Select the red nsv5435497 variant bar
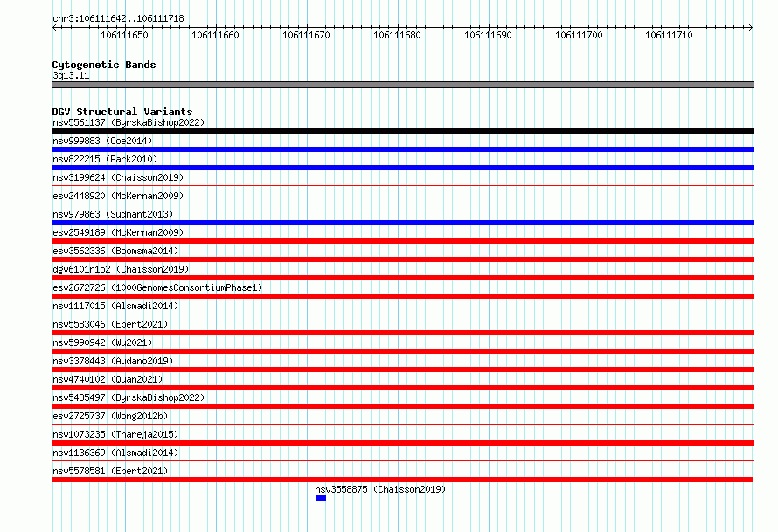Image resolution: width=778 pixels, height=532 pixels. coord(402,406)
